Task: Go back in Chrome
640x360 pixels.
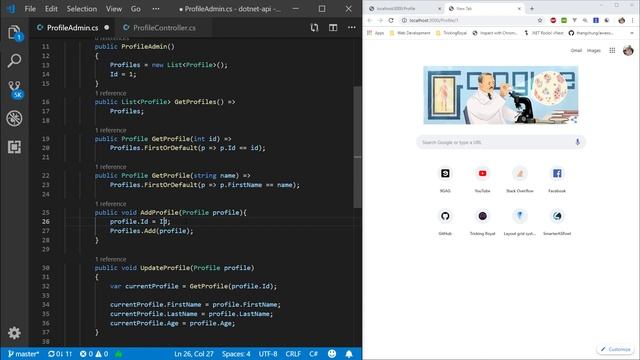Action: (x=370, y=20)
